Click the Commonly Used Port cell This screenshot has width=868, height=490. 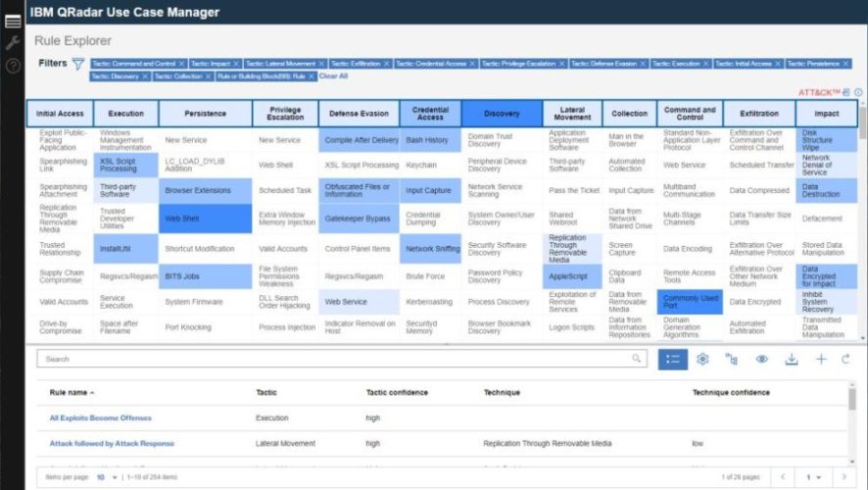point(690,302)
